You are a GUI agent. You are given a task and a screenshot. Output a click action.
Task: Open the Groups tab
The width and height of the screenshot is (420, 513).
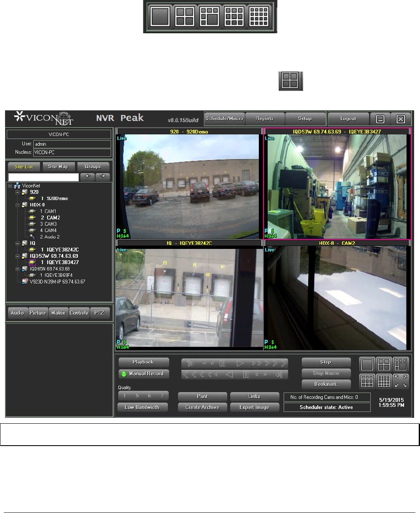[93, 167]
